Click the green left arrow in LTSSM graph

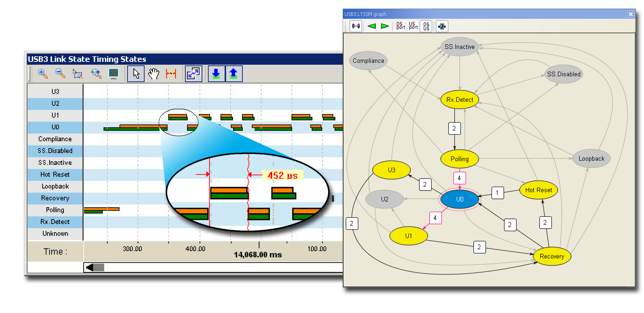[x=372, y=26]
